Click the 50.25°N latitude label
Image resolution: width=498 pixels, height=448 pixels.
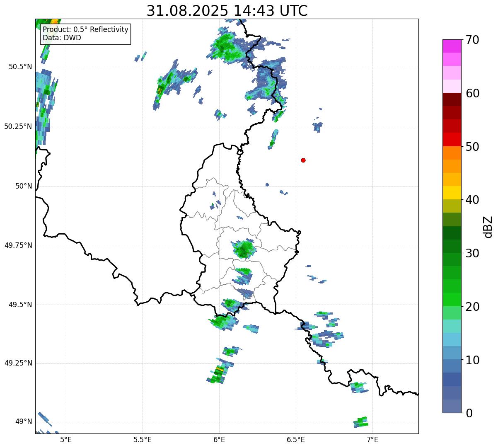coord(18,126)
